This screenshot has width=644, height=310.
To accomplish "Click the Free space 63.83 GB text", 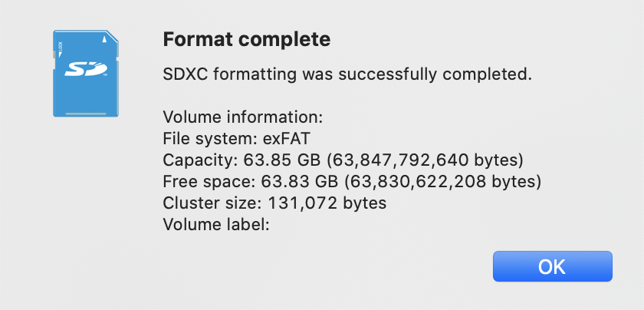I will [x=250, y=181].
